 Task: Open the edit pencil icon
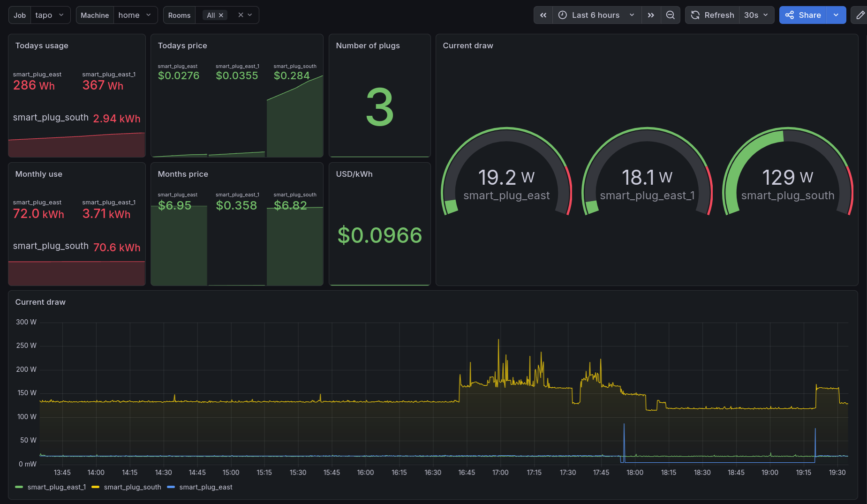pyautogui.click(x=860, y=15)
